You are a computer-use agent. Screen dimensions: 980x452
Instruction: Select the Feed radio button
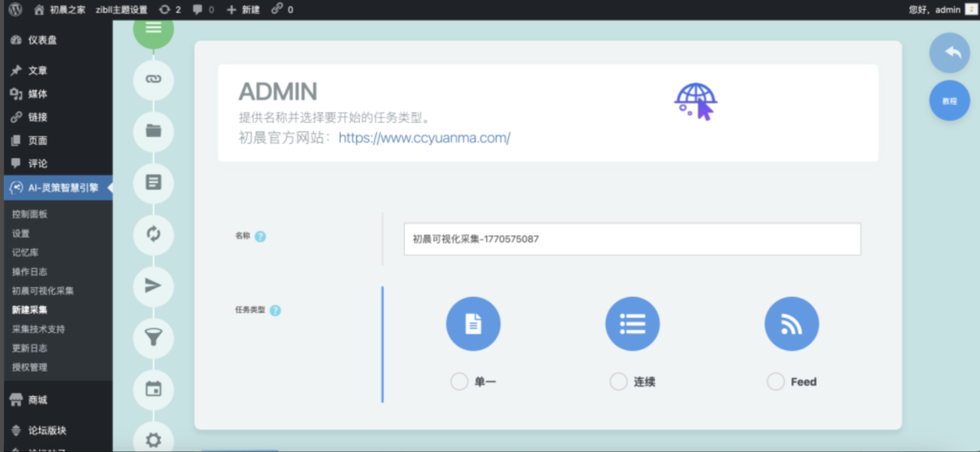(776, 382)
